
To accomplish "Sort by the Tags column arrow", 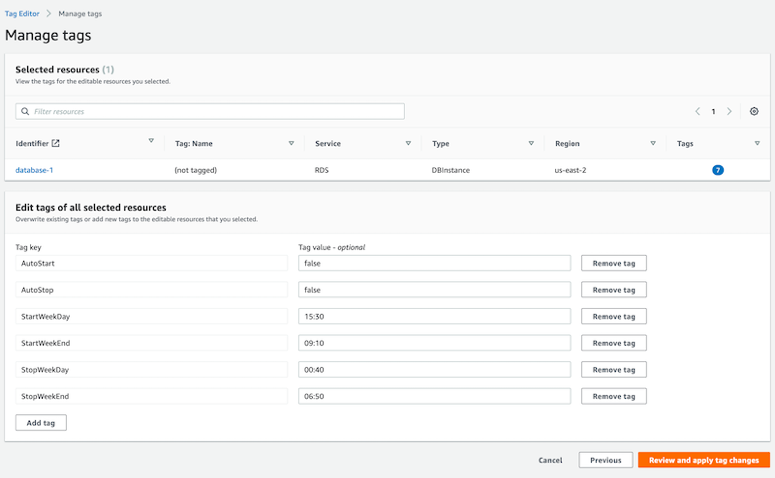I will pos(757,143).
